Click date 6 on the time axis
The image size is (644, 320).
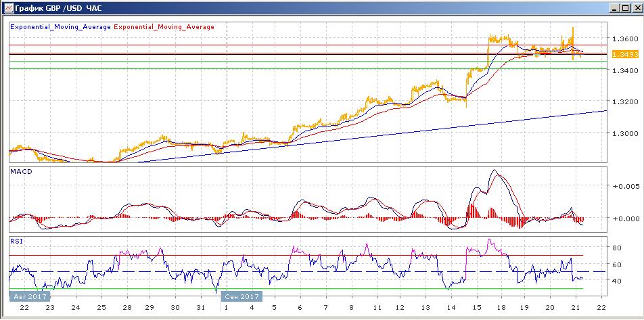tap(300, 308)
